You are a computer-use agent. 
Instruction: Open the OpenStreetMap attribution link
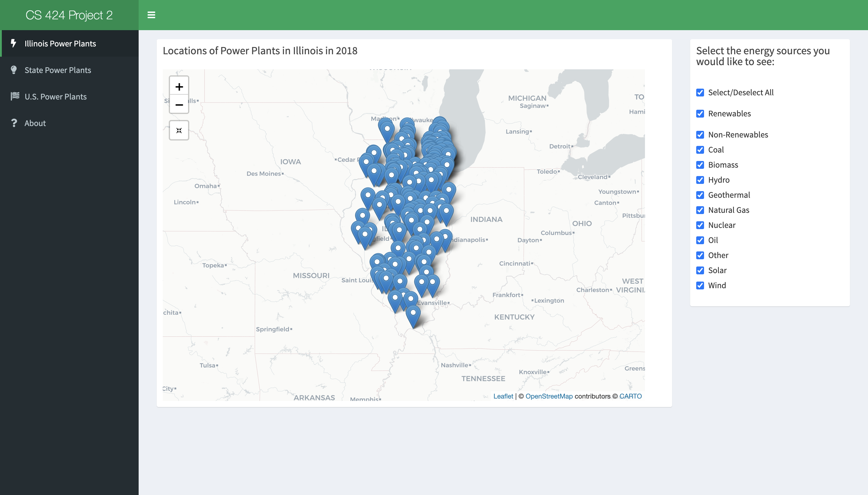(549, 396)
